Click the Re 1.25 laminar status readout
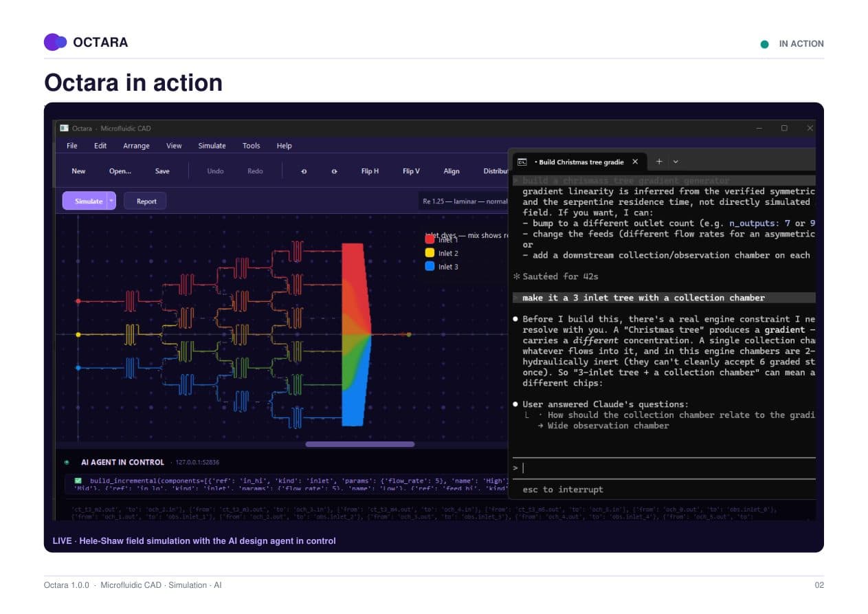The image size is (868, 614). 465,201
